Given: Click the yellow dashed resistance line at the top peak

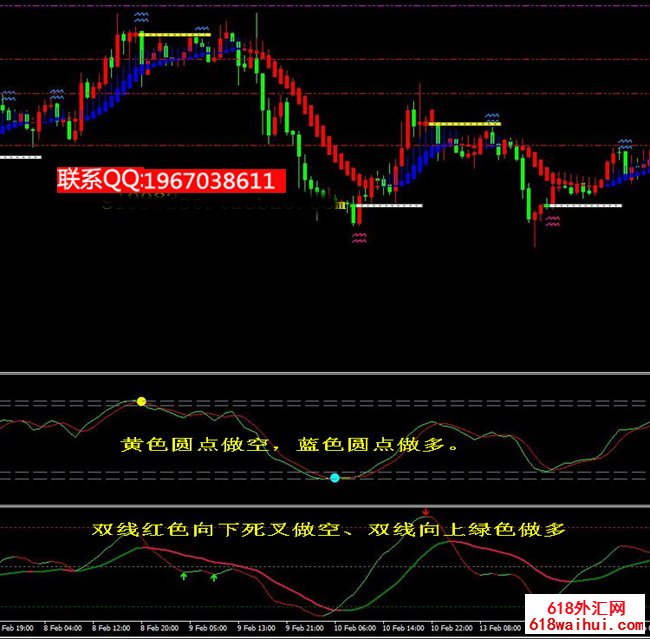Looking at the screenshot, I should [x=175, y=35].
